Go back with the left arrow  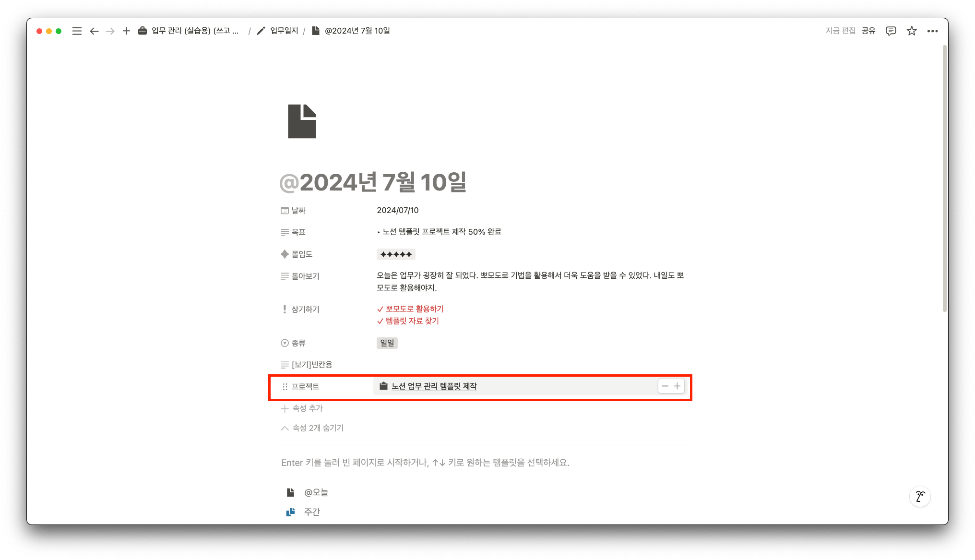point(94,31)
